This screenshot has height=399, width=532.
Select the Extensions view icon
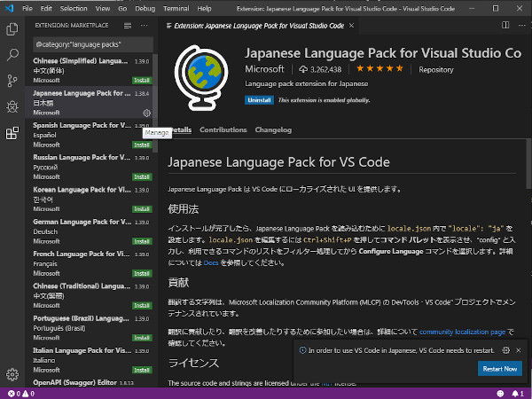click(x=12, y=133)
